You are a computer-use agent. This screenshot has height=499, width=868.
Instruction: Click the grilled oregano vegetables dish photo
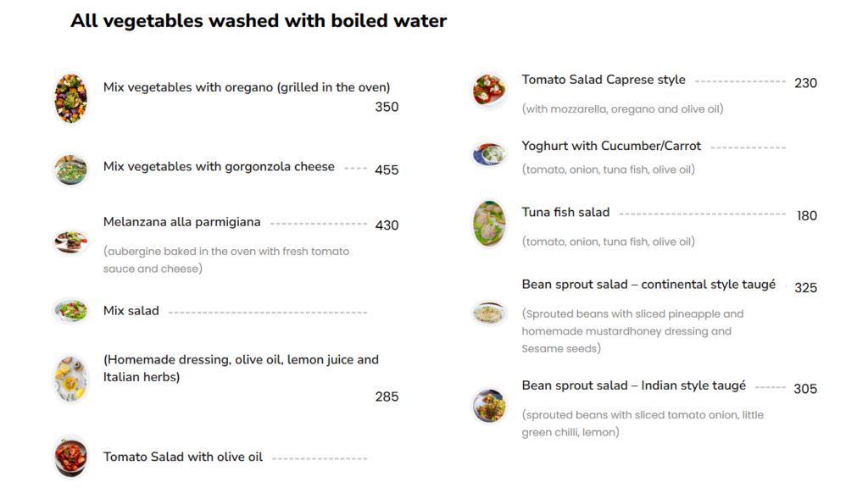(x=70, y=98)
